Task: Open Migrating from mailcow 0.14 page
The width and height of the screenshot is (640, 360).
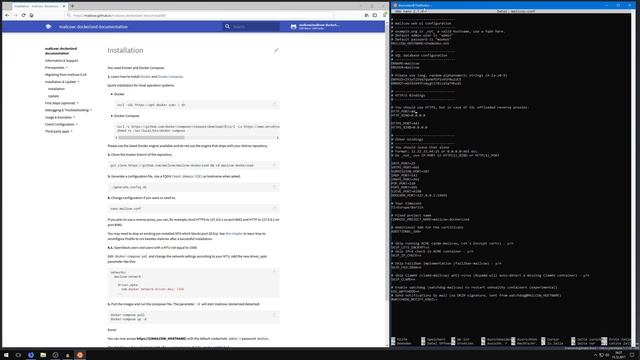Action: click(66, 75)
